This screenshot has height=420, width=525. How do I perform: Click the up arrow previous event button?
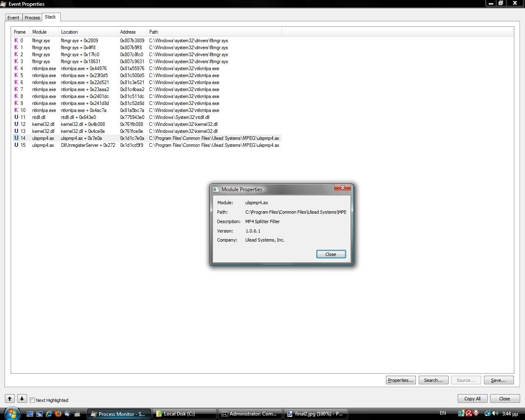coord(10,399)
